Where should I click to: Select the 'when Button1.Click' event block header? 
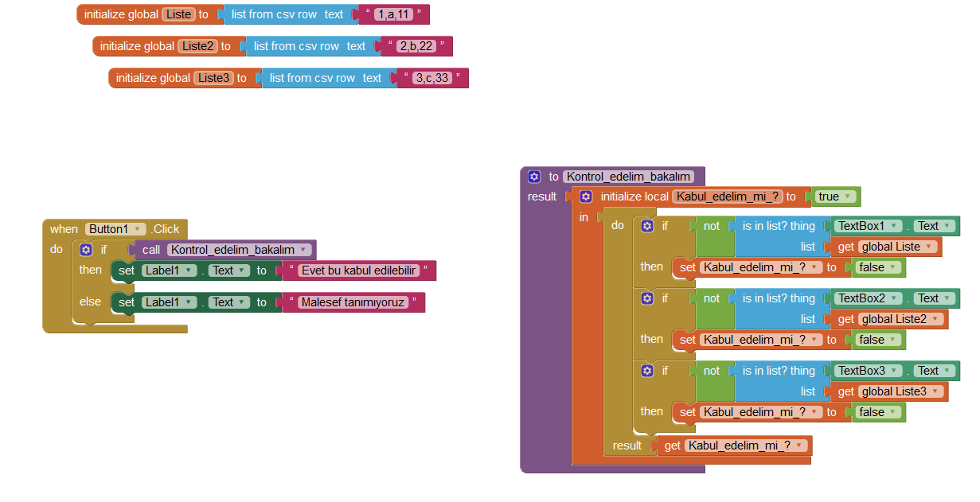click(x=115, y=229)
